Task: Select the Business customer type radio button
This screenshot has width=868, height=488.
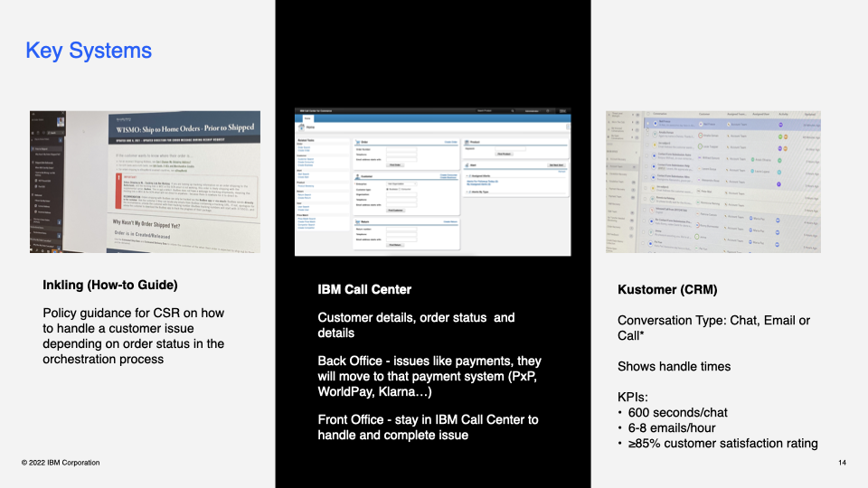Action: (387, 189)
